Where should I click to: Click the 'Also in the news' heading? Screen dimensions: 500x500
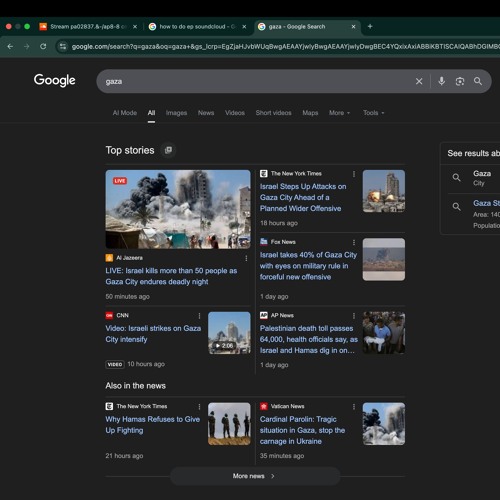pos(136,386)
